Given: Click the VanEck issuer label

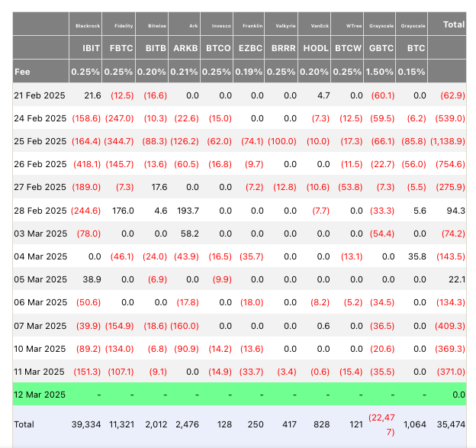Looking at the screenshot, I should (320, 26).
